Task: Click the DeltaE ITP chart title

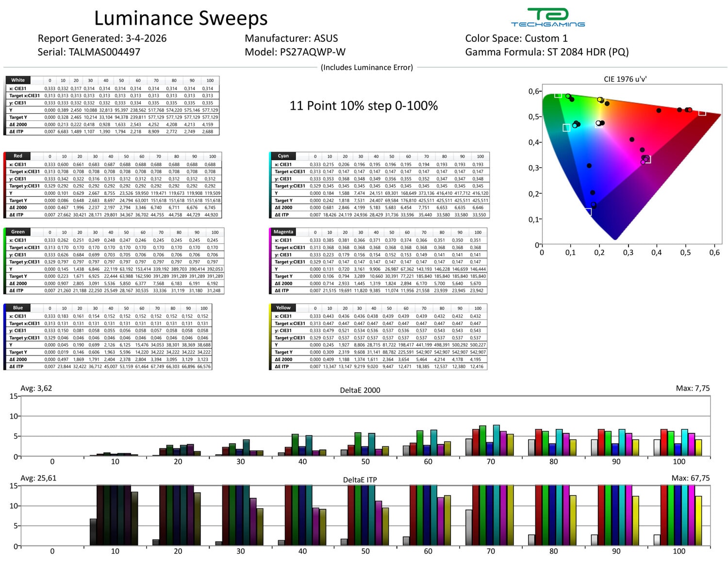Action: pos(360,479)
